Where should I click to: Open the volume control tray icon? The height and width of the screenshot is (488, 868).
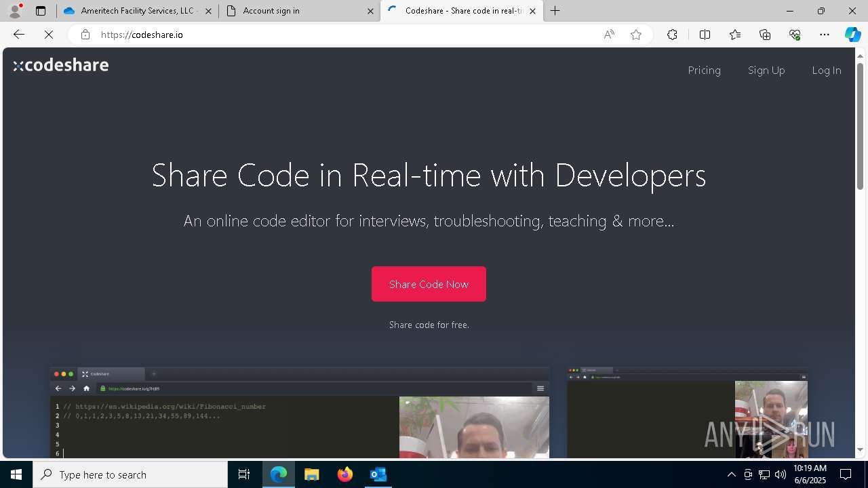coord(780,474)
